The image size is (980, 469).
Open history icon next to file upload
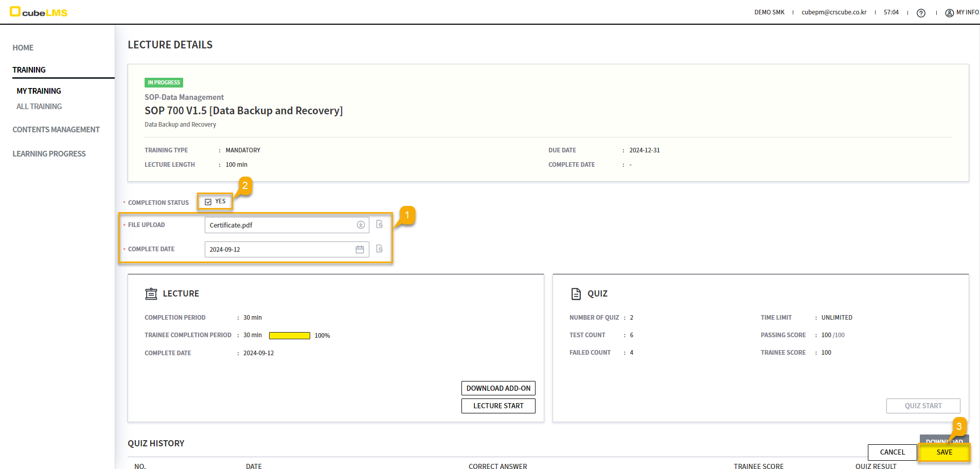(380, 224)
